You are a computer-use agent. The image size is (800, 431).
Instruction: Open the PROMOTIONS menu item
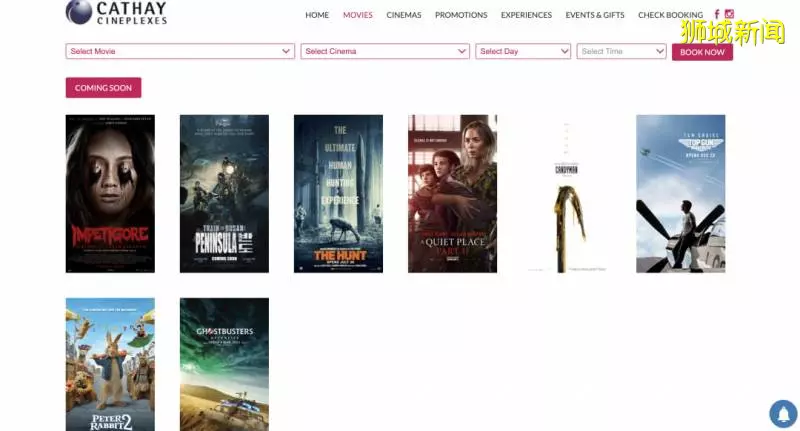click(461, 15)
